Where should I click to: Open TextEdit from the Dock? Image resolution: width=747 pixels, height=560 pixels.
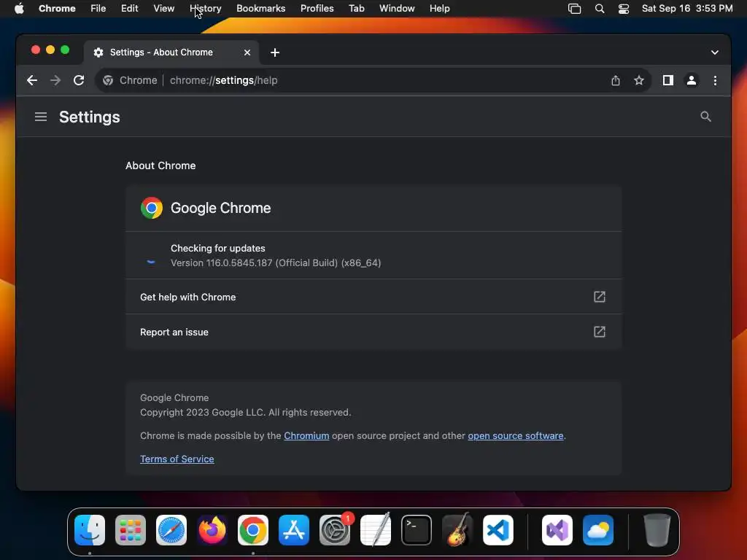376,530
